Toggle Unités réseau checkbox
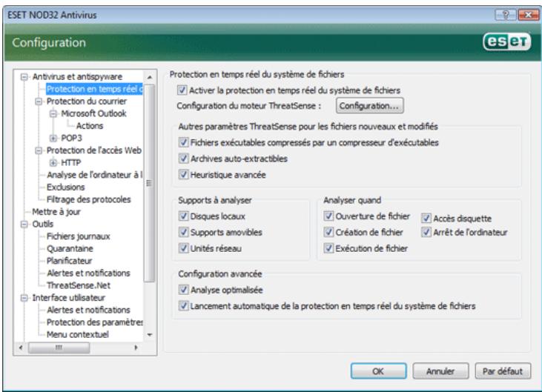This screenshot has height=392, width=542. [184, 248]
